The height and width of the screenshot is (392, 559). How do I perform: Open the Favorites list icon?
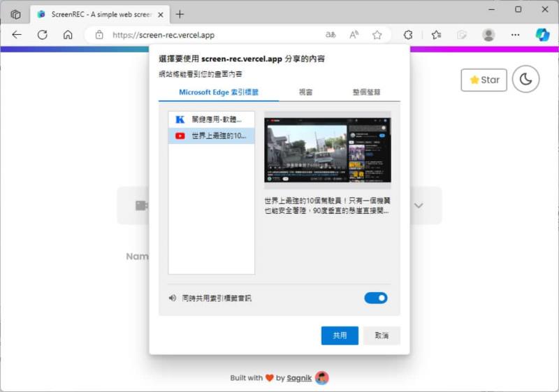coord(436,35)
